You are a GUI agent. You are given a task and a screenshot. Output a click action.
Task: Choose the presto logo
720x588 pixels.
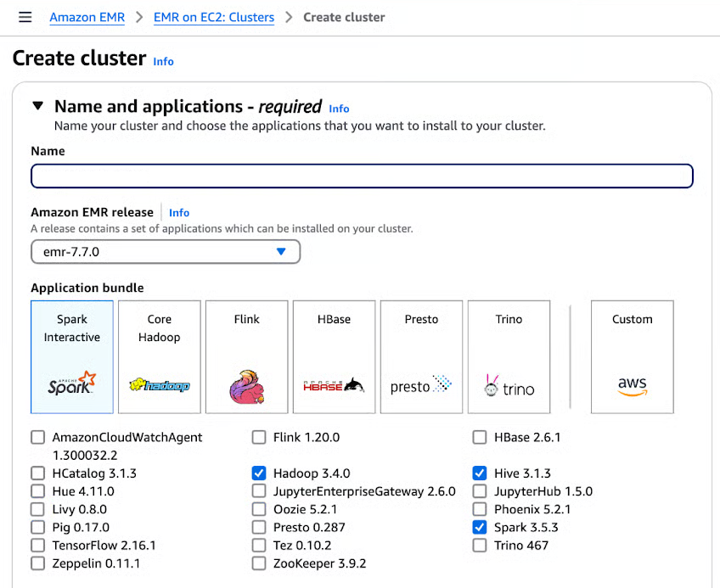click(x=421, y=384)
